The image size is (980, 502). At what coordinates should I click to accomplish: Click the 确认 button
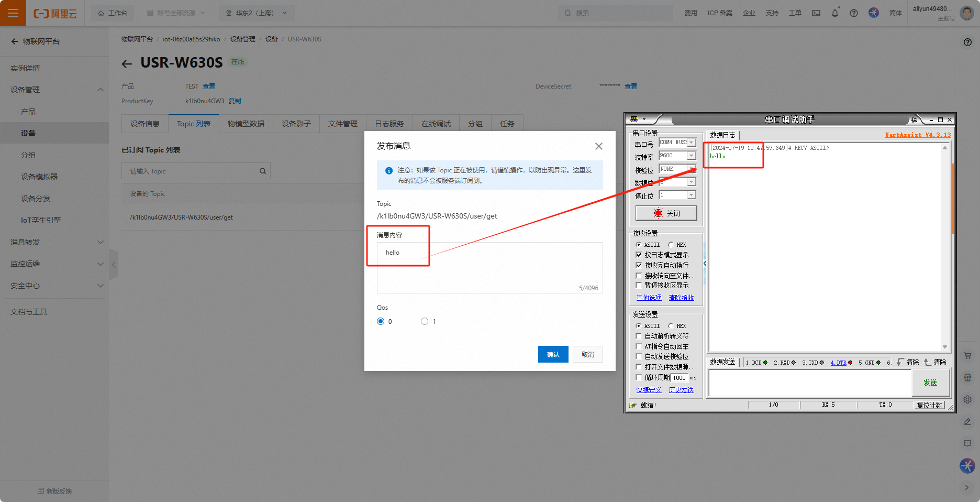[553, 354]
